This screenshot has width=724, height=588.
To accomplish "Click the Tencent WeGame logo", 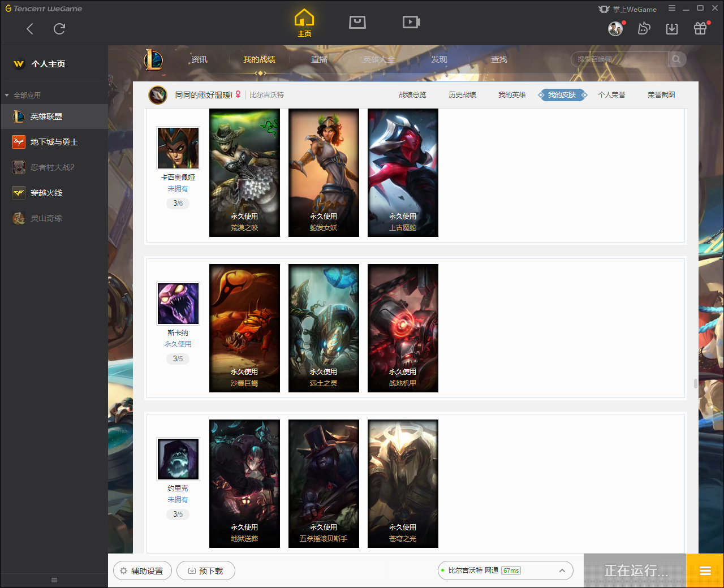I will tap(44, 8).
